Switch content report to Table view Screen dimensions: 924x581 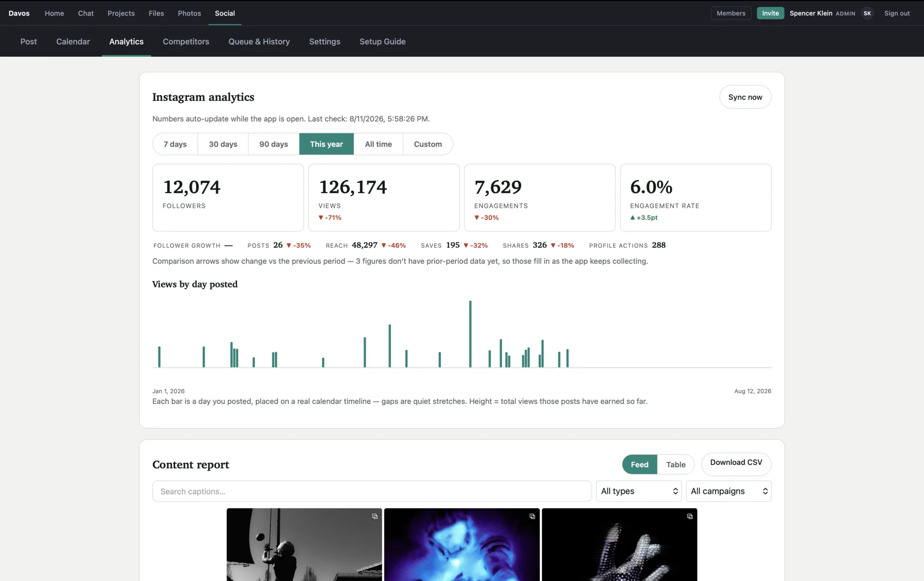[x=676, y=465]
